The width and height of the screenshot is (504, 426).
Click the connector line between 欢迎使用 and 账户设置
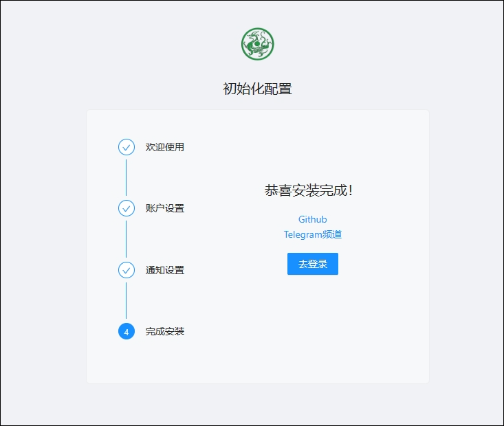(x=126, y=177)
